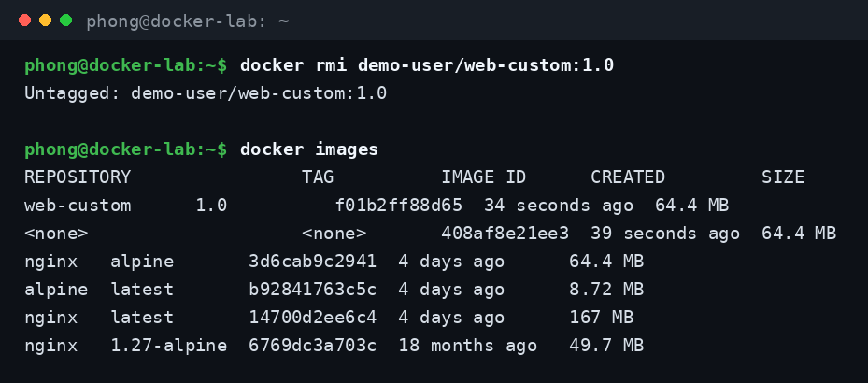The height and width of the screenshot is (383, 868).
Task: Click the docker images command text
Action: click(x=309, y=149)
